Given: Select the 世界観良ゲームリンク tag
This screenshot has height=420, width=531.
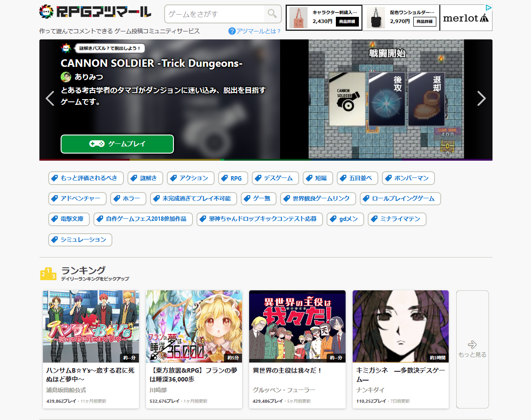Looking at the screenshot, I should click(318, 198).
